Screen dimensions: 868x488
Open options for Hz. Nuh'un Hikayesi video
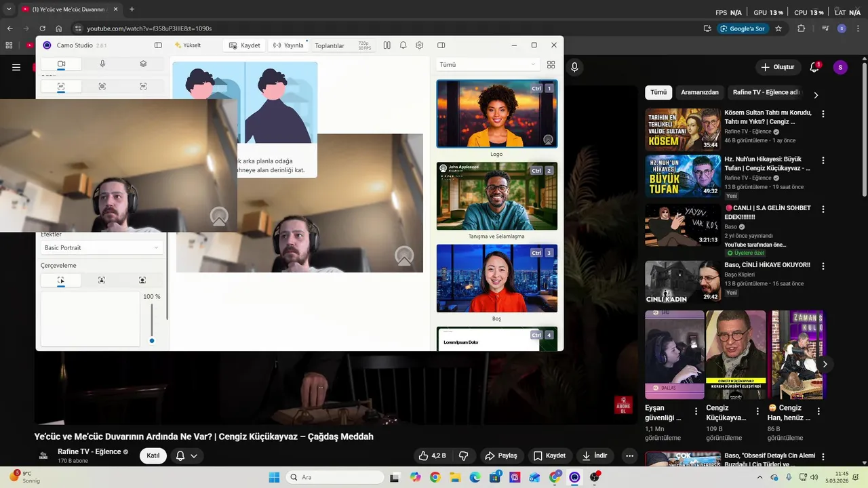coord(823,161)
